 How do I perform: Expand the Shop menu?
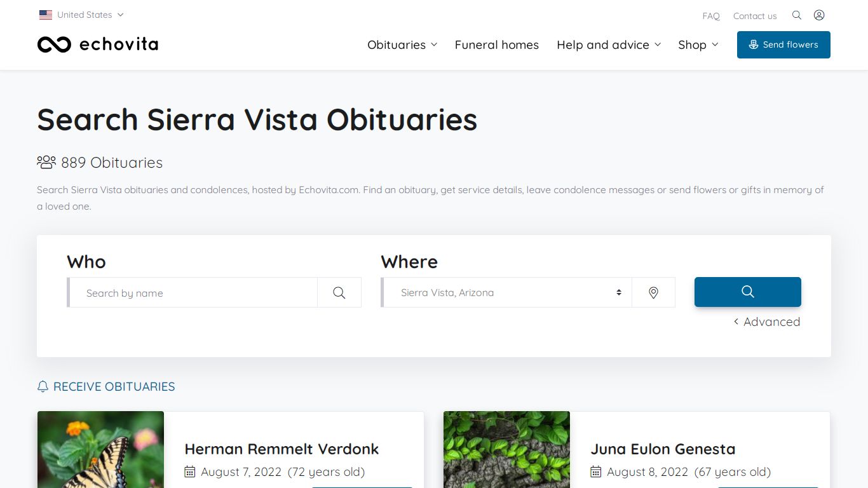coord(698,44)
